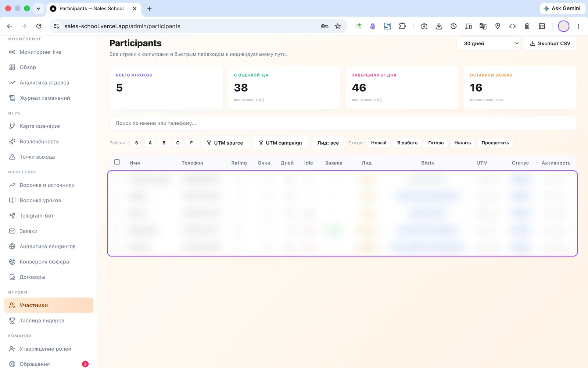The image size is (588, 368).
Task: Filter status Новый
Action: point(379,143)
